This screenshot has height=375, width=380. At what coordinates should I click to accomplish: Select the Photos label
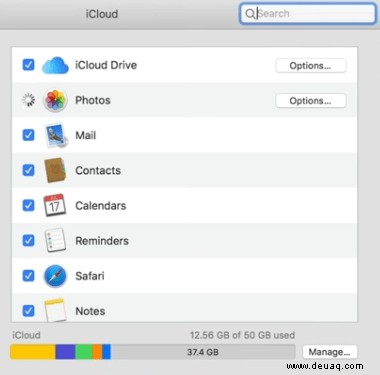(x=93, y=100)
